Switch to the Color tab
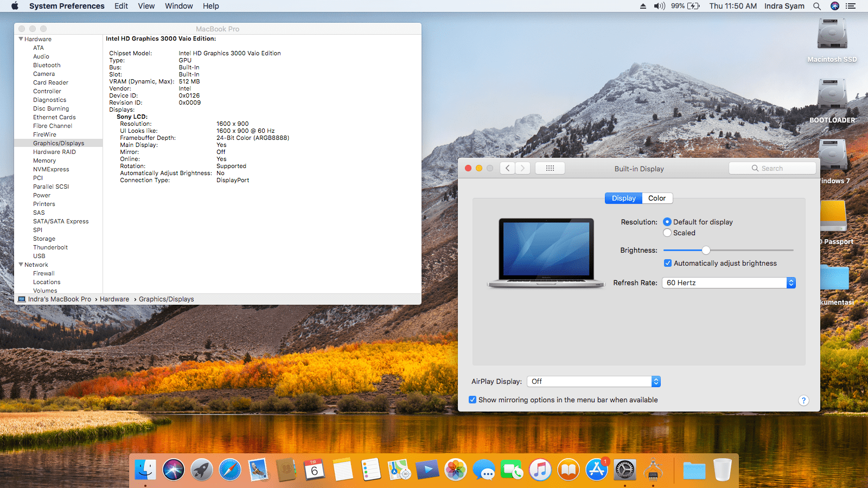868x488 pixels. (657, 198)
